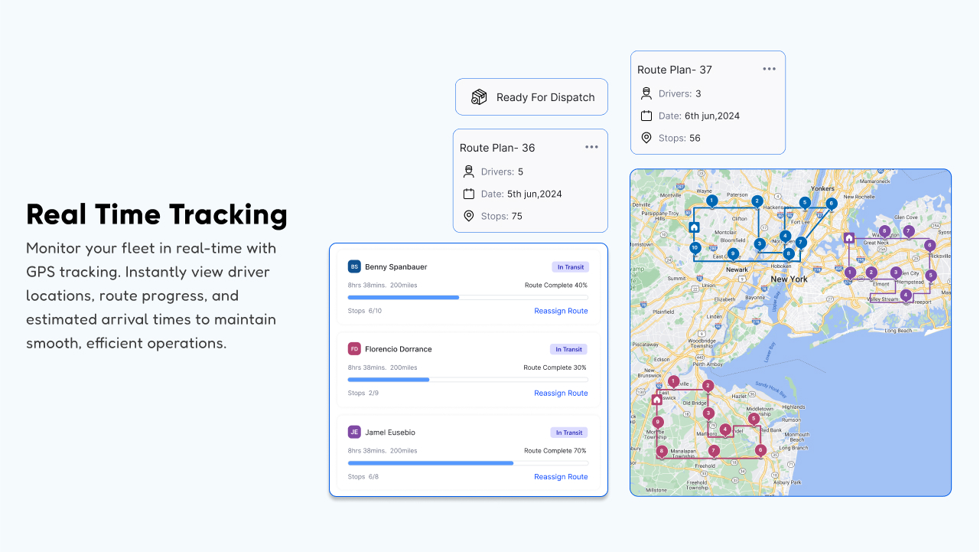Click Benny Spanbauer's BS avatar badge
980x552 pixels.
(354, 266)
